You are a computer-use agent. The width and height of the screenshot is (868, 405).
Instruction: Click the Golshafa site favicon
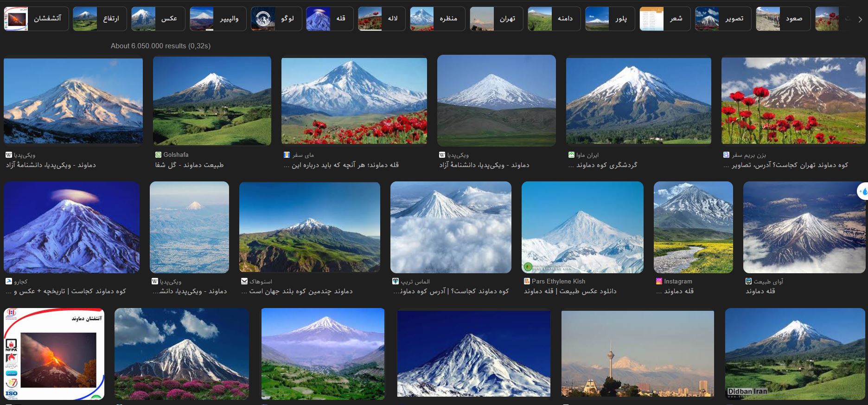pyautogui.click(x=158, y=155)
